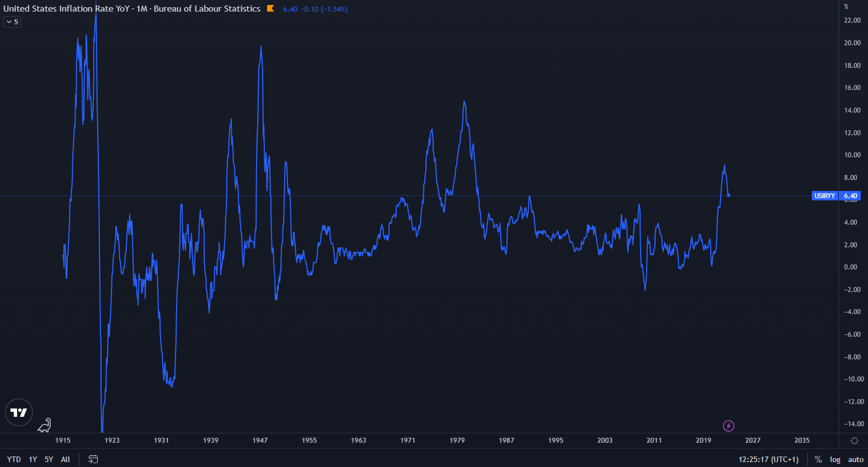
Task: Switch to the 1Y time range
Action: tap(33, 459)
